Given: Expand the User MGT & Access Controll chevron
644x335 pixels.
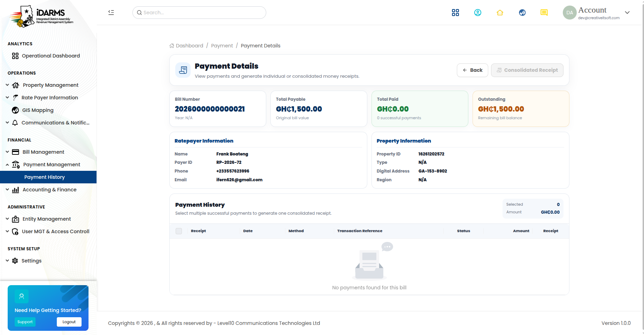Looking at the screenshot, I should (7, 231).
